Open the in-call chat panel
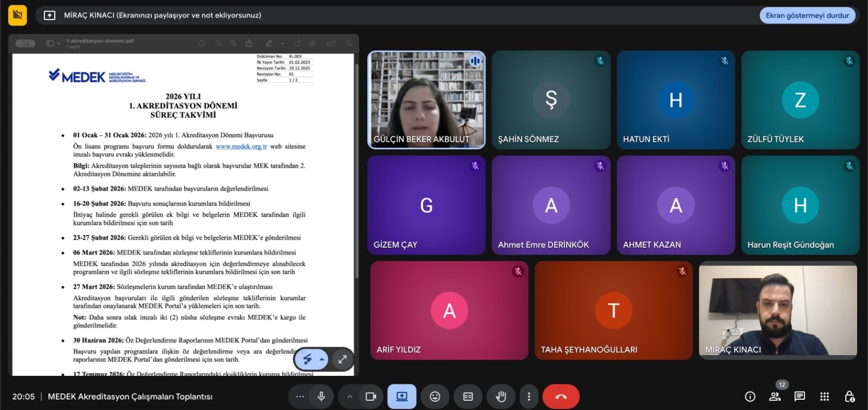This screenshot has width=868, height=410. (x=800, y=396)
